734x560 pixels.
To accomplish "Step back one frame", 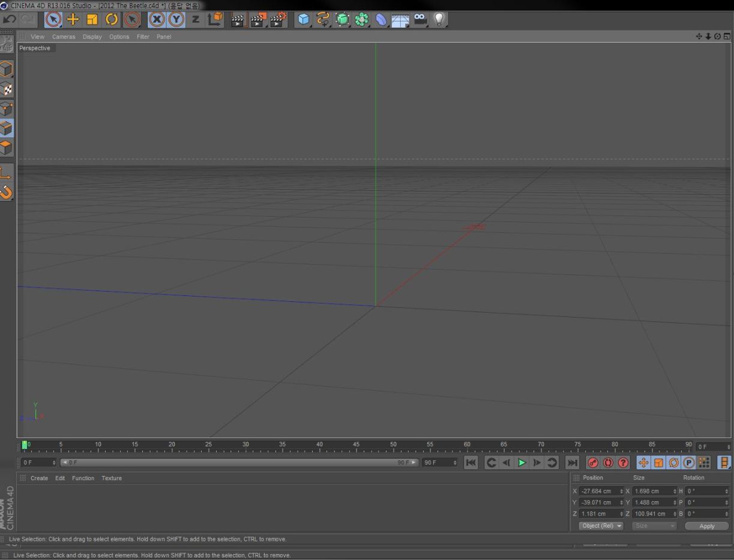I will pyautogui.click(x=506, y=463).
